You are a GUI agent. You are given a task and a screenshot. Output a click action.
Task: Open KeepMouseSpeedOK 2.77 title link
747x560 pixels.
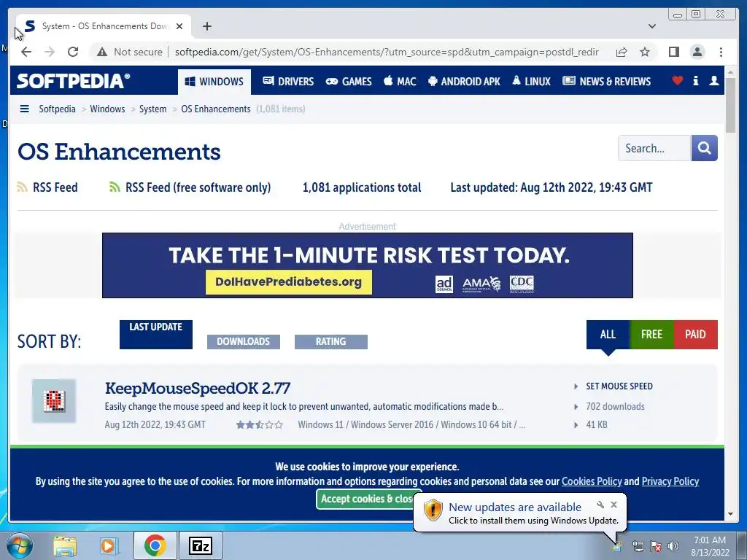tap(198, 388)
